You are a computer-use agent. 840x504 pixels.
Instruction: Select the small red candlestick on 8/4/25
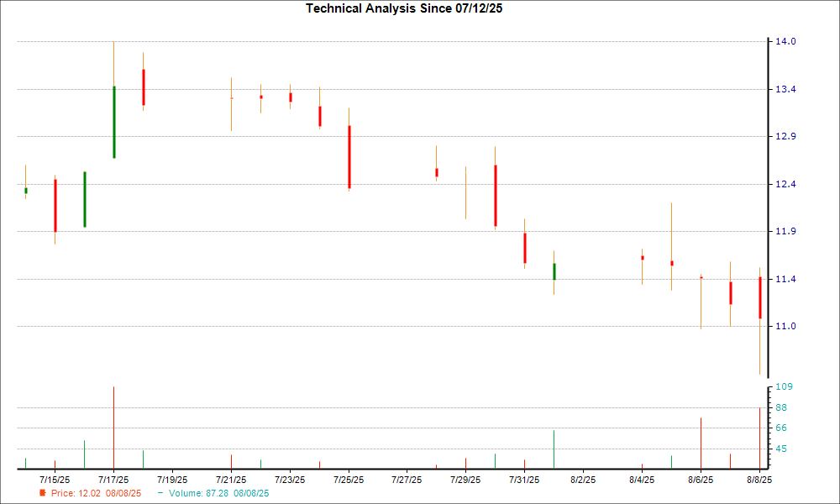643,258
